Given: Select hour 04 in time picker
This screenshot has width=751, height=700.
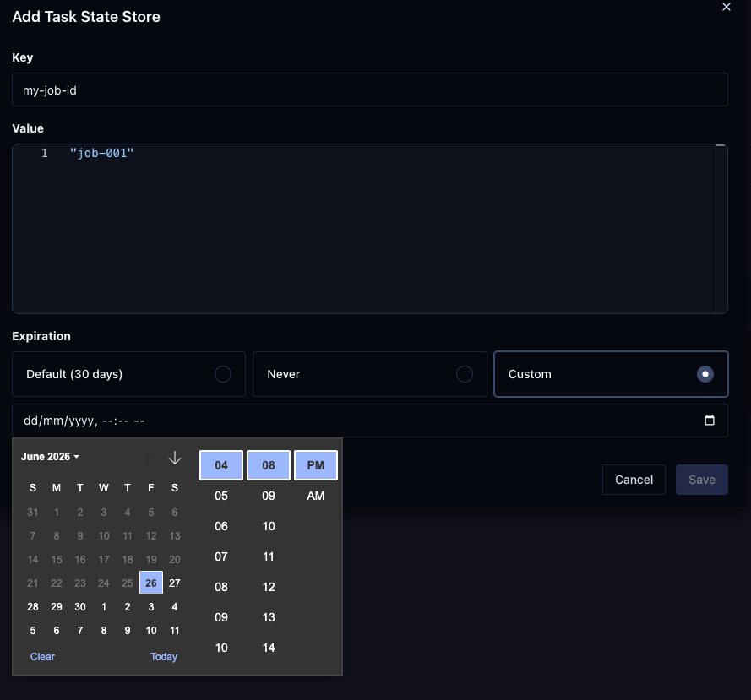Looking at the screenshot, I should coord(221,465).
